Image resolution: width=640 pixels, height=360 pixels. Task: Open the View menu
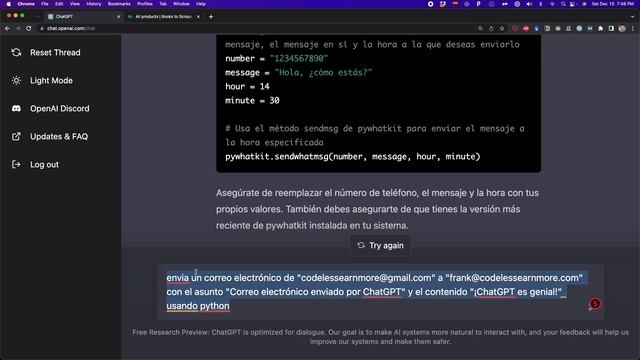(75, 4)
